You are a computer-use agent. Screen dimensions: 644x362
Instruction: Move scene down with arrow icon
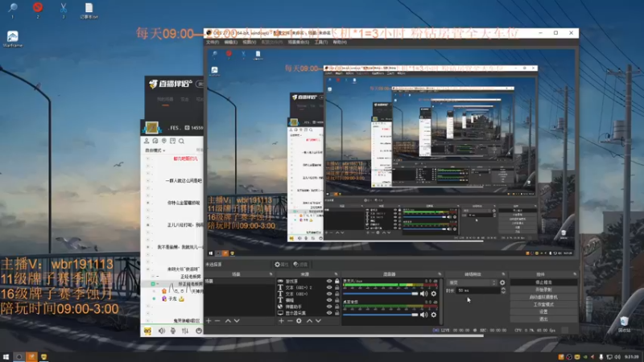click(x=237, y=321)
